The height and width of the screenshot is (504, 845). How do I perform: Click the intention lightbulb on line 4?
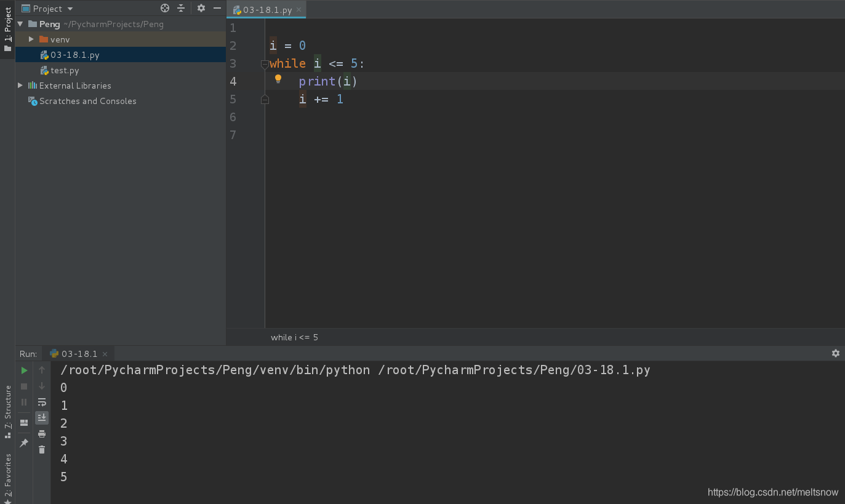pos(278,79)
